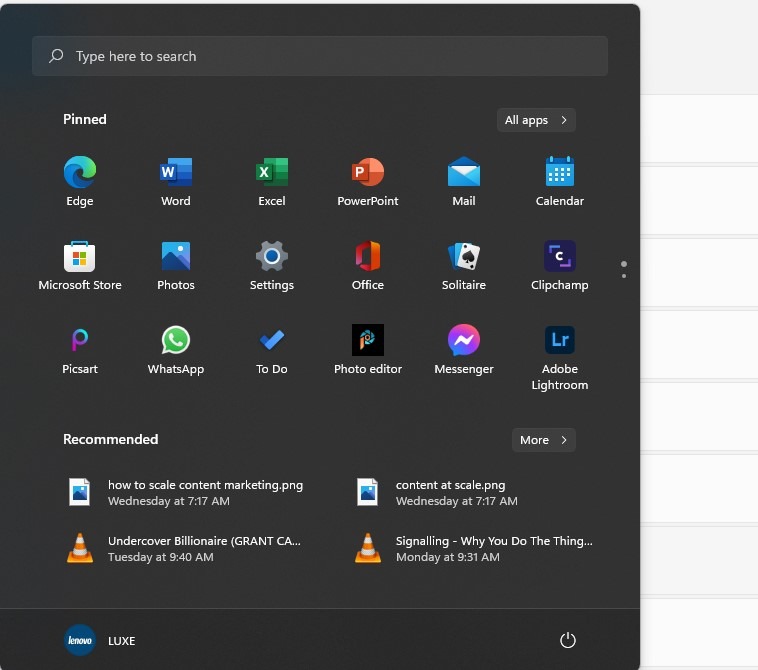
Task: Open Solitaire game
Action: pyautogui.click(x=464, y=265)
